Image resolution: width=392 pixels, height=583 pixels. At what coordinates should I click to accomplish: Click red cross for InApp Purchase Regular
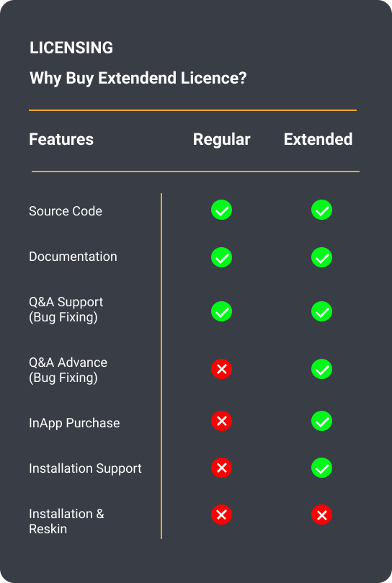[x=222, y=421]
